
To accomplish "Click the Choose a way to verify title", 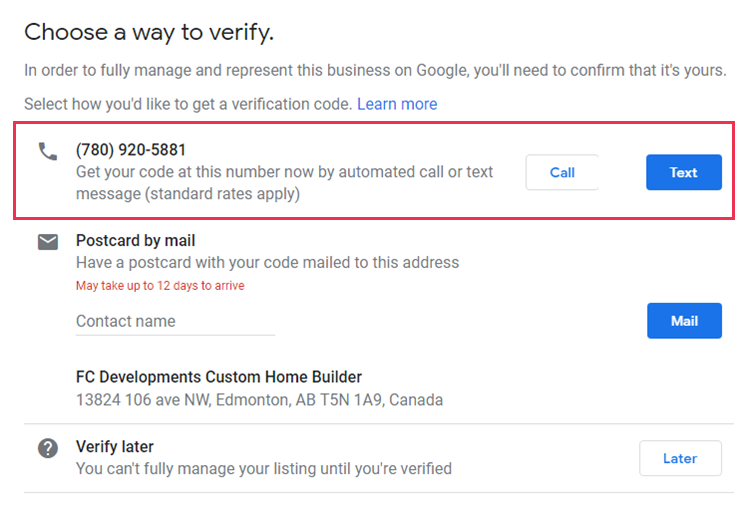I will tap(149, 32).
